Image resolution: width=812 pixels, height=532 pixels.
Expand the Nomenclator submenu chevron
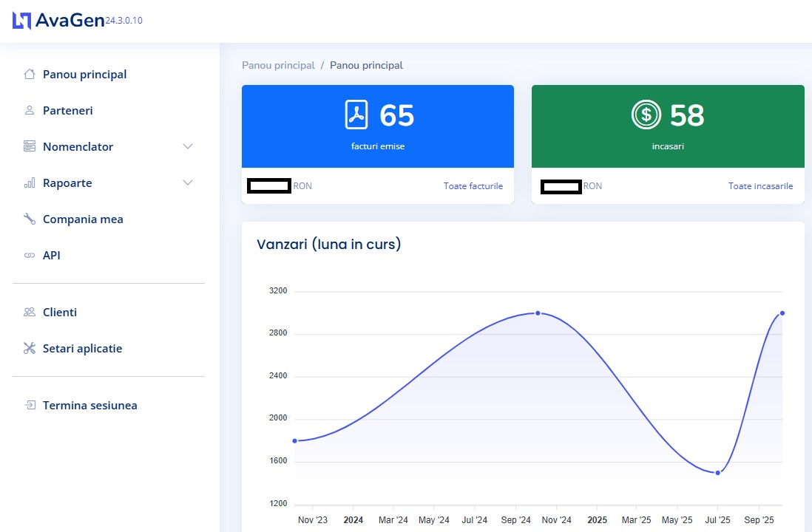pos(188,146)
